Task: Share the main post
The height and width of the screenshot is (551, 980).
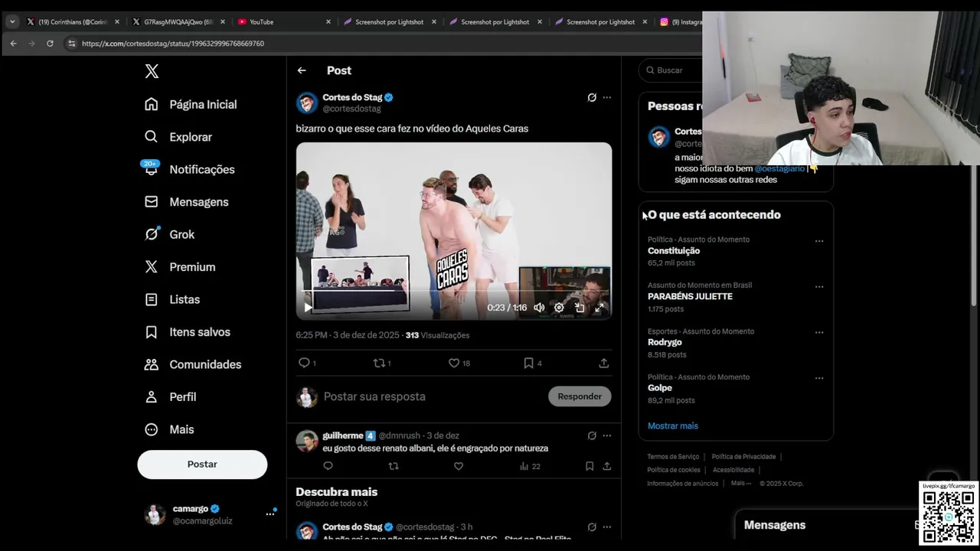Action: point(604,364)
